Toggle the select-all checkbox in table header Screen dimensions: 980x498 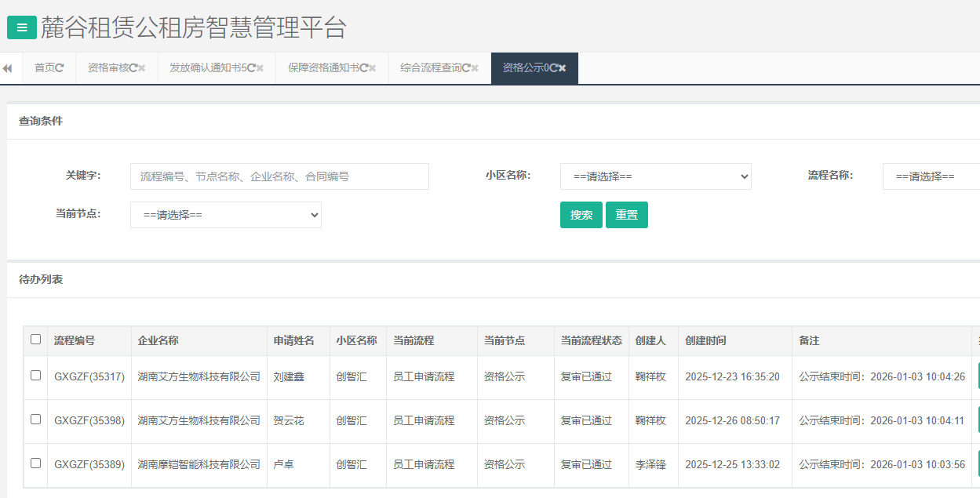(35, 340)
